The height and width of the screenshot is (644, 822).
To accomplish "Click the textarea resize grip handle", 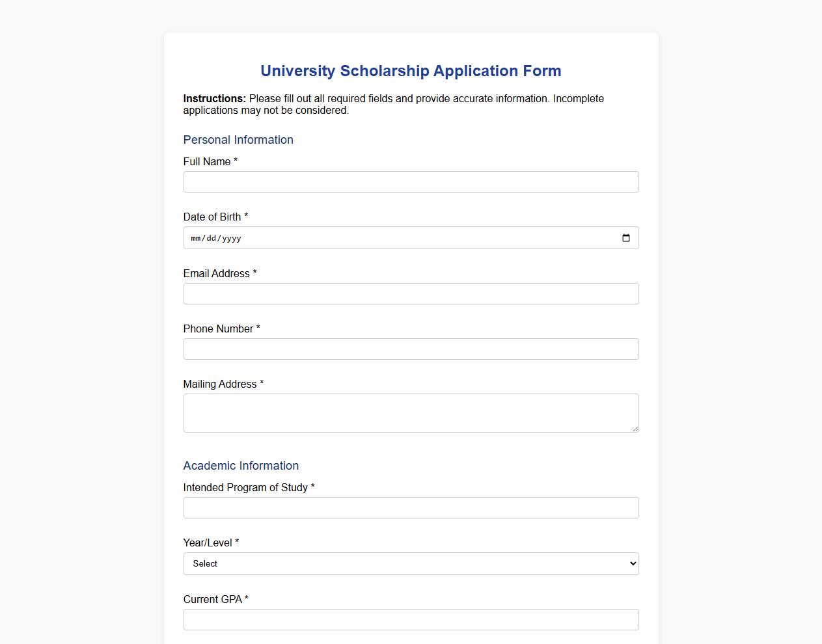I will click(635, 428).
